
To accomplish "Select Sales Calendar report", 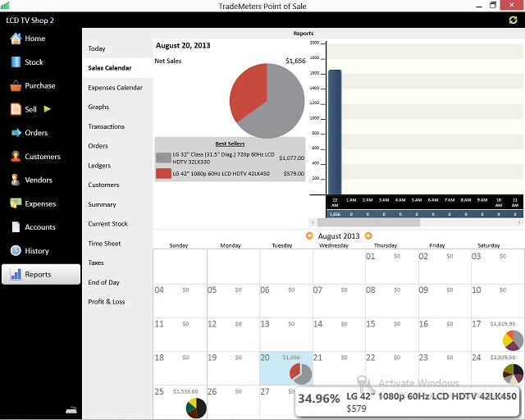I will point(117,68).
